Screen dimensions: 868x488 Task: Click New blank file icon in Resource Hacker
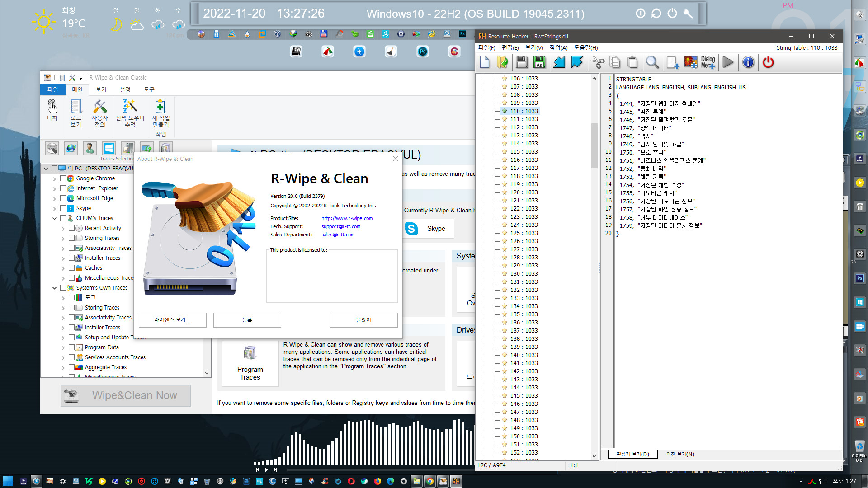point(485,62)
